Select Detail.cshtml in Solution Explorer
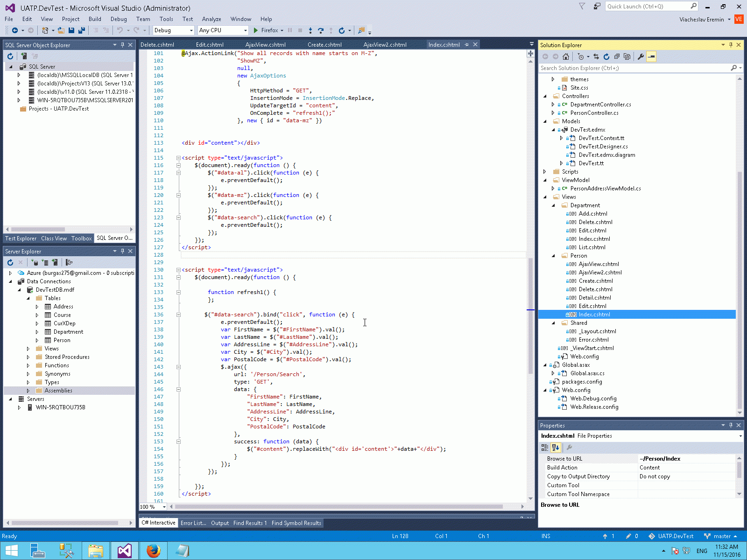 (x=594, y=298)
